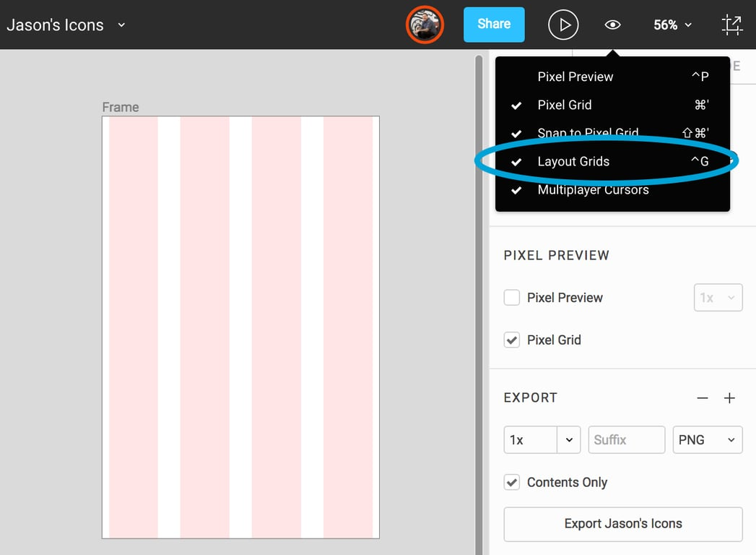Expand the Jason's Icons file menu chevron
This screenshot has height=555, width=756.
coord(121,25)
